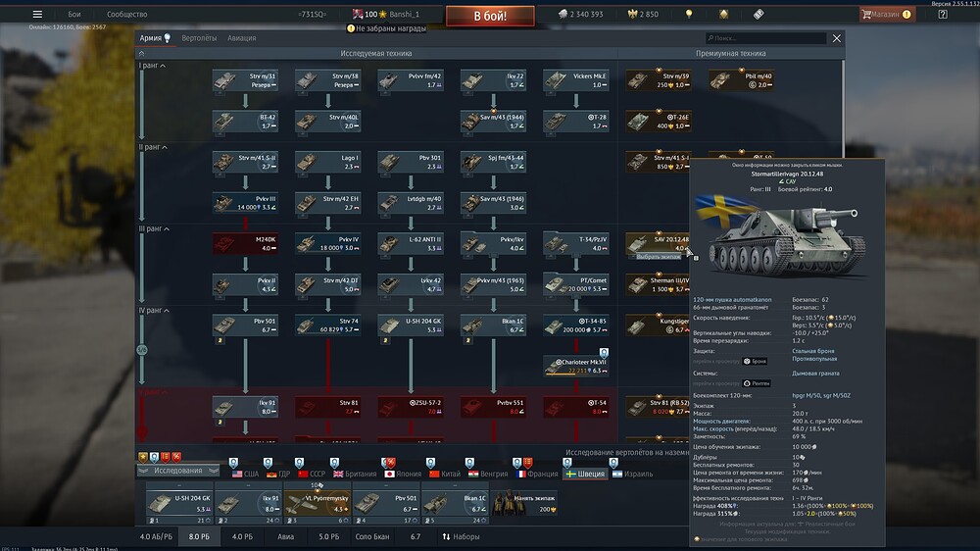The width and height of the screenshot is (980, 551).
Task: Select the Vickers Mk.E vehicle
Action: click(575, 80)
